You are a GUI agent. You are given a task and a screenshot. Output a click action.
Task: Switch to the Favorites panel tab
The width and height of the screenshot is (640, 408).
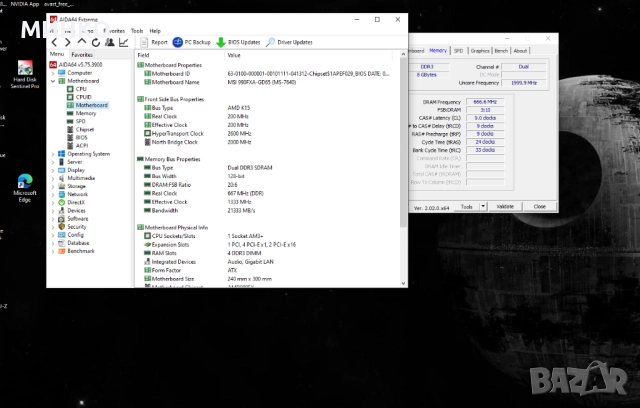tap(82, 54)
